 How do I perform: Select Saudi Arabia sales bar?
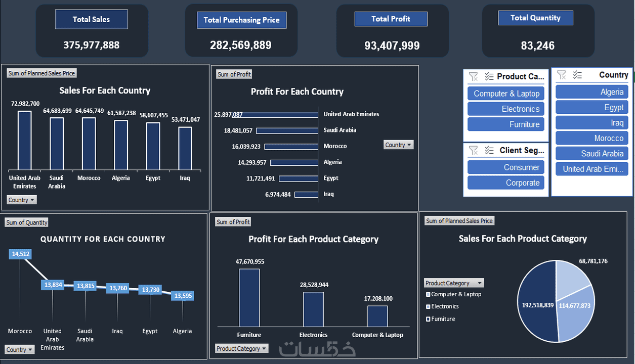click(x=57, y=144)
